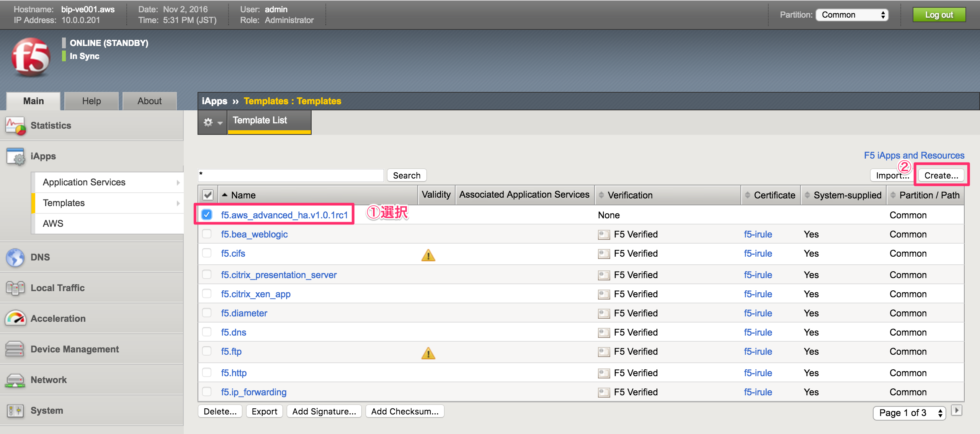Click verification icon for f5.citrix_presentation_server

[x=604, y=275]
